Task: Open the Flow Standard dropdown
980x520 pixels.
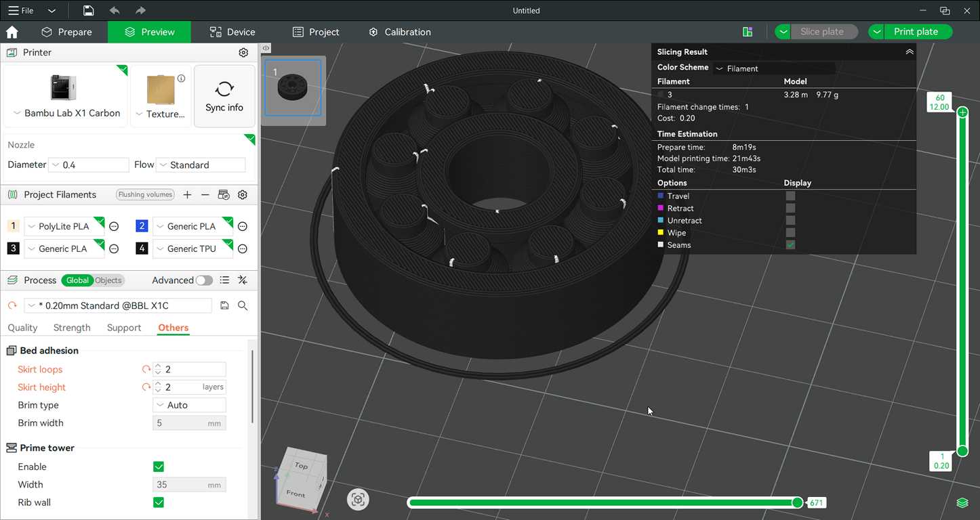Action: (201, 165)
